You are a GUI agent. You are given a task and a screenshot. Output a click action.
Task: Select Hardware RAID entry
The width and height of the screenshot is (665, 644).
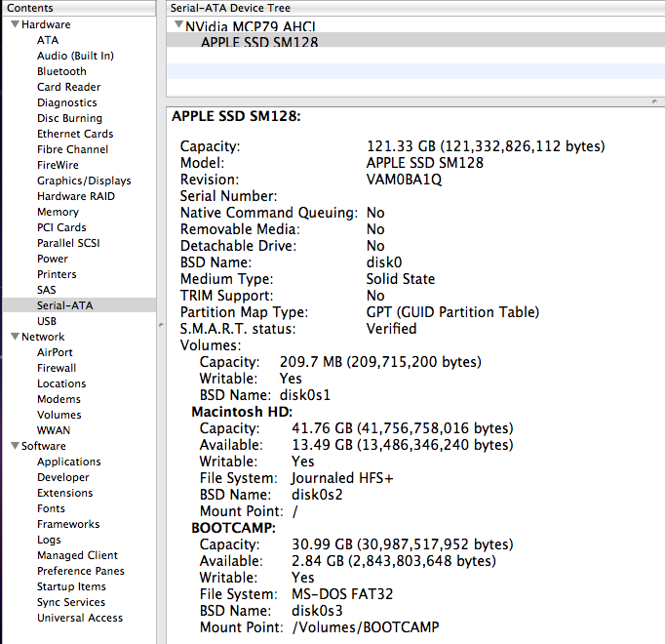[76, 196]
